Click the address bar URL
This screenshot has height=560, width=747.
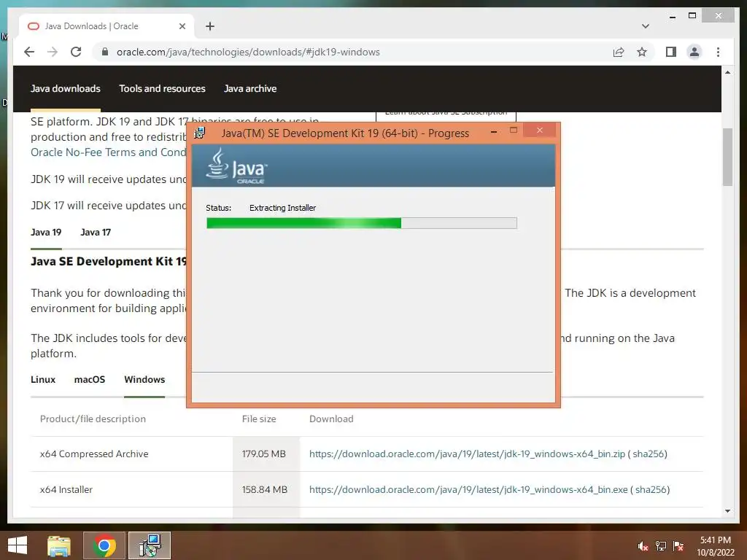248,52
